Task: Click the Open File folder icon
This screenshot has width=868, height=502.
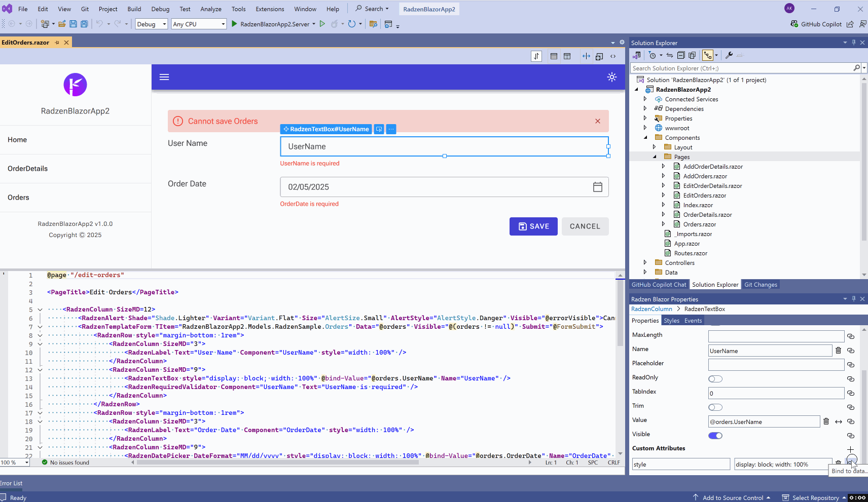Action: click(x=62, y=24)
